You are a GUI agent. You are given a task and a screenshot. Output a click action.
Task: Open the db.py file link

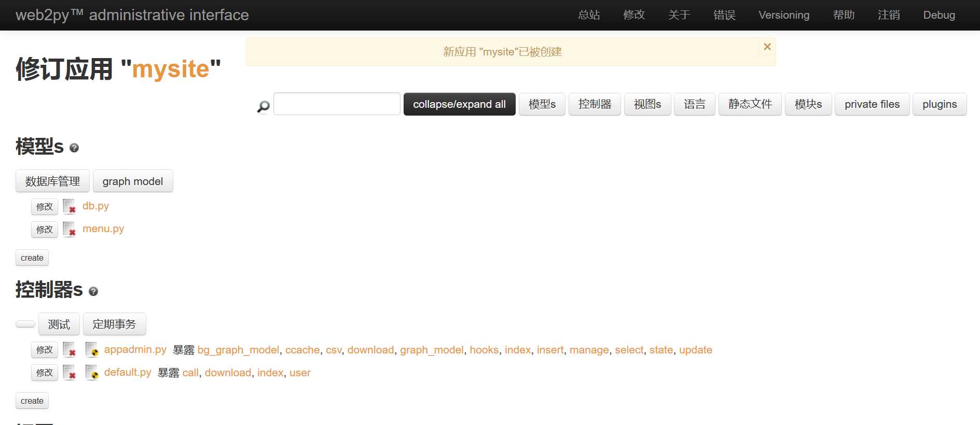pos(95,206)
